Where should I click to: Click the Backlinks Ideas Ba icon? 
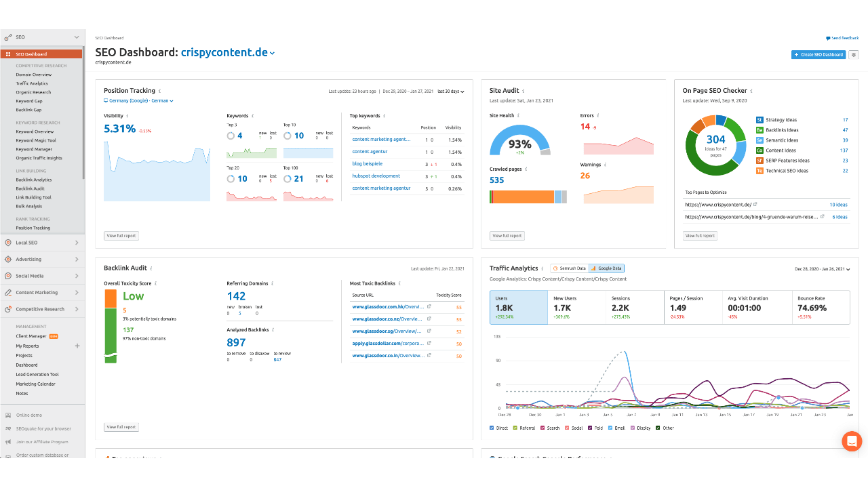click(x=759, y=130)
